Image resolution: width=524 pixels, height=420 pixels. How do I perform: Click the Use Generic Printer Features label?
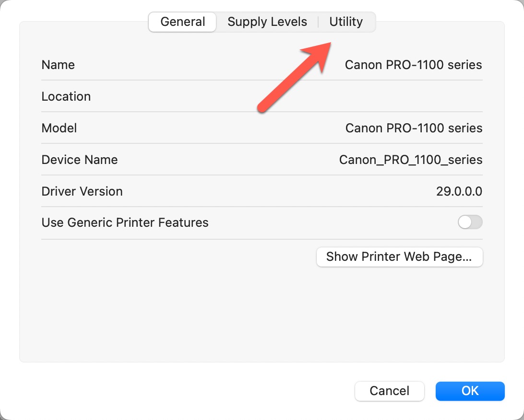(x=125, y=222)
